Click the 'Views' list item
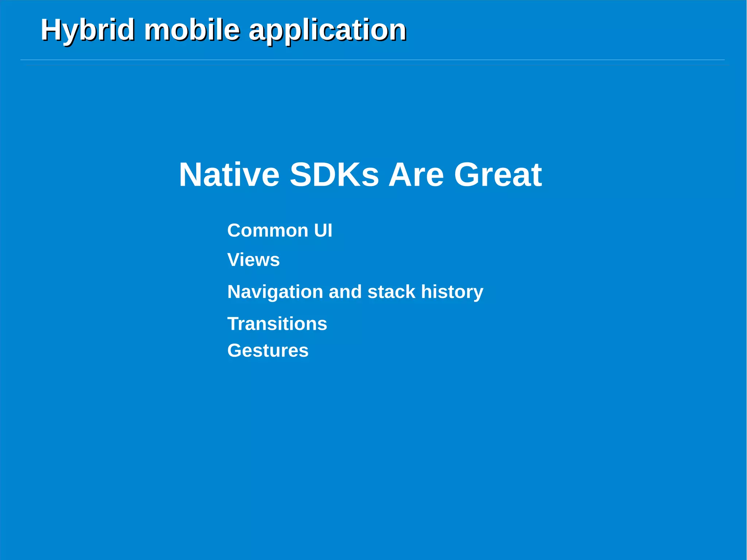 (x=253, y=260)
